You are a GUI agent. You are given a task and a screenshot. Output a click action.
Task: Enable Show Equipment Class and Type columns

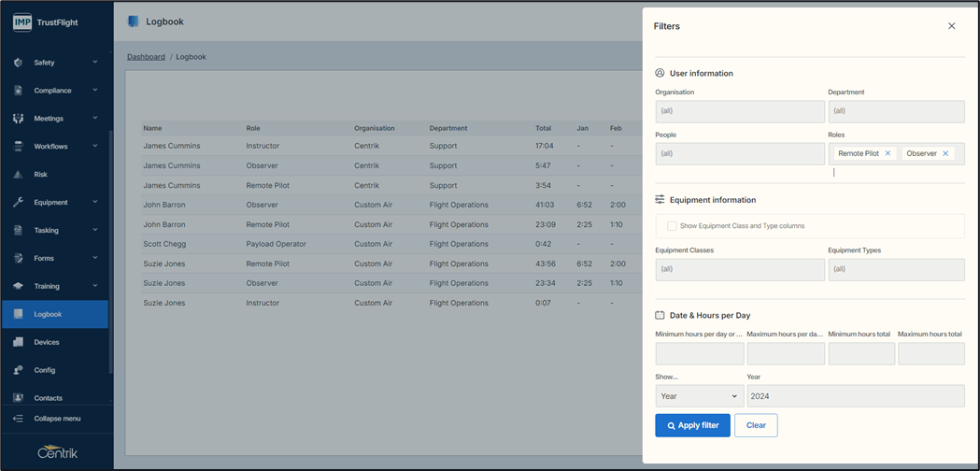coord(672,226)
